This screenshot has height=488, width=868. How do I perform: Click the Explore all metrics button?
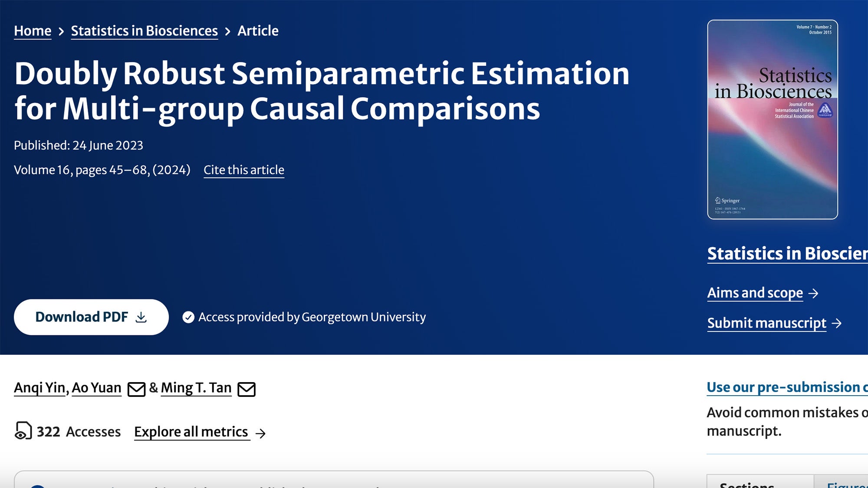click(191, 432)
